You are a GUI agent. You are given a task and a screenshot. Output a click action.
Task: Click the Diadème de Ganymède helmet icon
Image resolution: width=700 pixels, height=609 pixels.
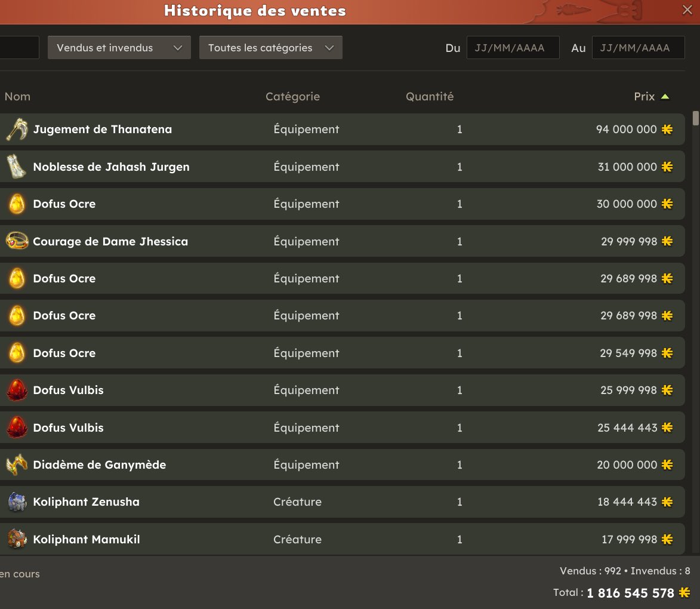click(x=17, y=465)
